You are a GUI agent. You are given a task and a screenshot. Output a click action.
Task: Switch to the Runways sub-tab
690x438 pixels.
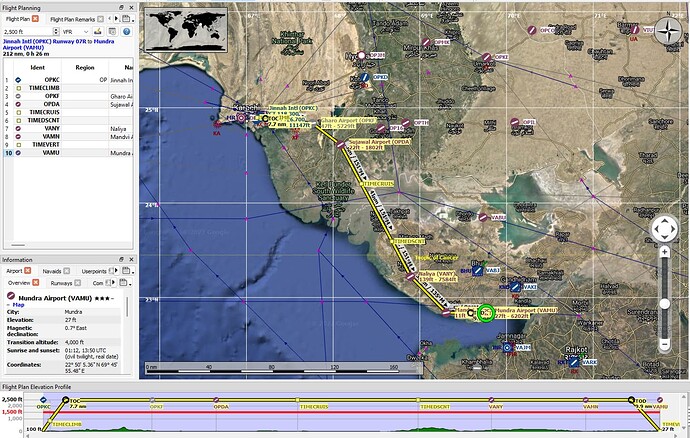(61, 283)
